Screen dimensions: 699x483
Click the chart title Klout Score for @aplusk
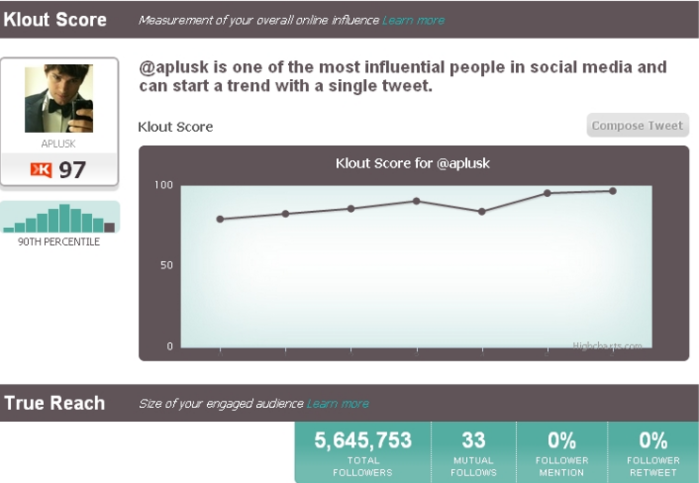[413, 163]
